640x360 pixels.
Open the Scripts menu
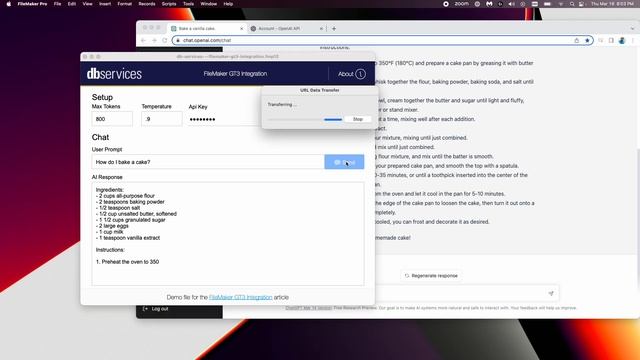(x=169, y=4)
